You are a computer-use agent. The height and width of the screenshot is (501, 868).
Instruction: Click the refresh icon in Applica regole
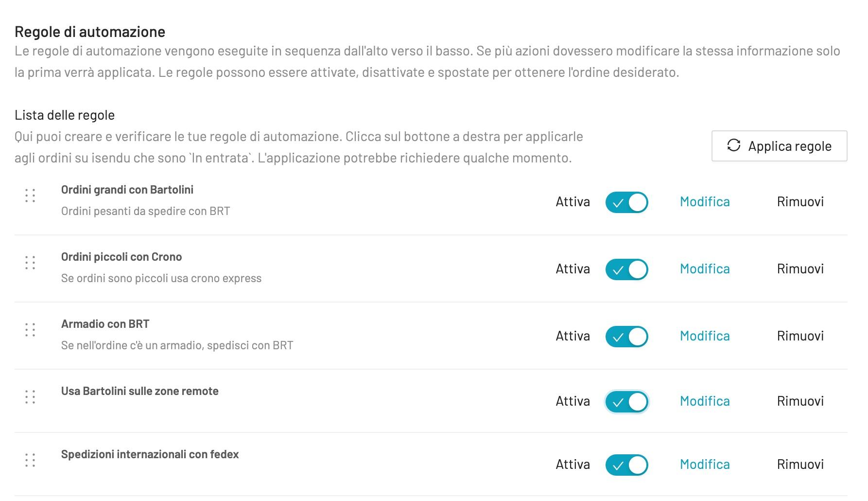[x=733, y=145]
